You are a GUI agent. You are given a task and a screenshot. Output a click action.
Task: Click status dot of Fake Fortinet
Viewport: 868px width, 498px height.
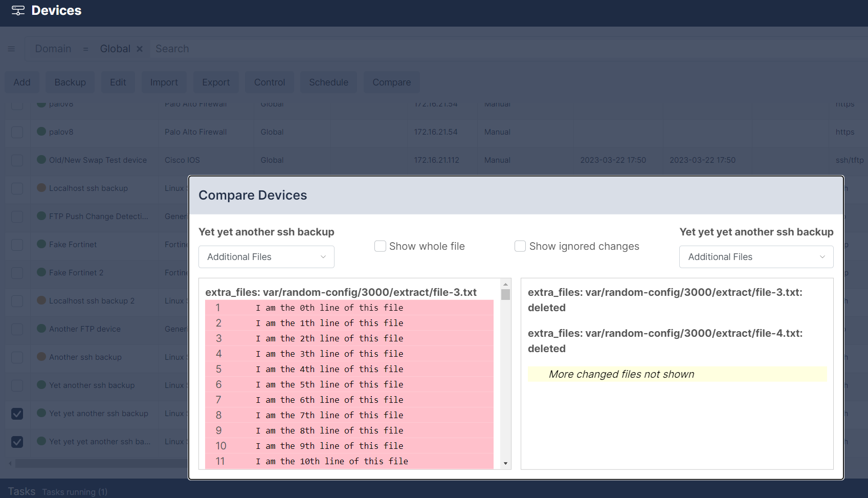coord(41,244)
